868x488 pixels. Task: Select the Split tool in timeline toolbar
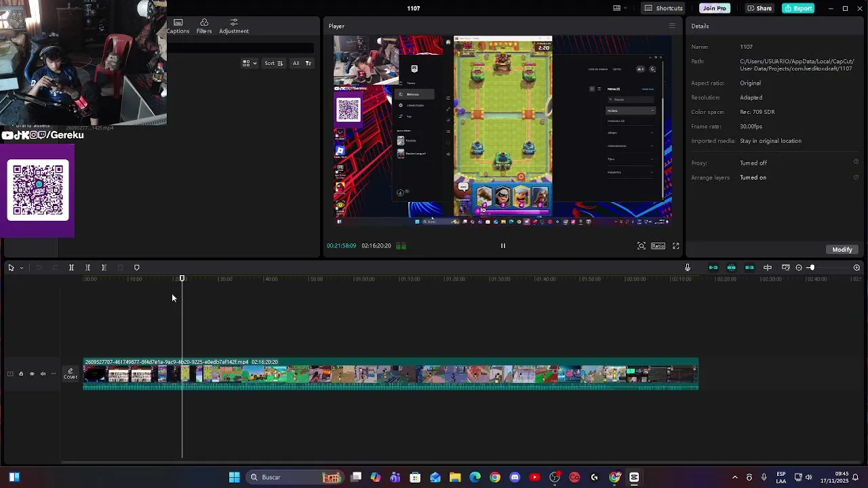pyautogui.click(x=71, y=268)
